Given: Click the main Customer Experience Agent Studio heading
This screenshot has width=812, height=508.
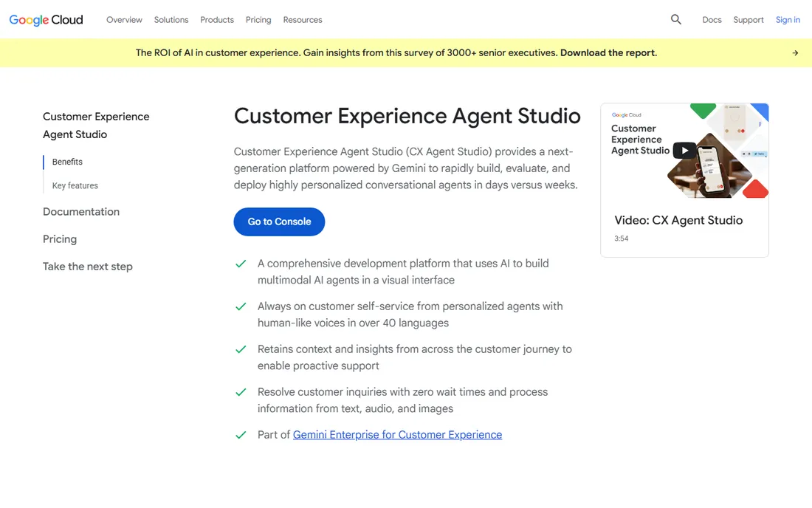Looking at the screenshot, I should pos(407,115).
